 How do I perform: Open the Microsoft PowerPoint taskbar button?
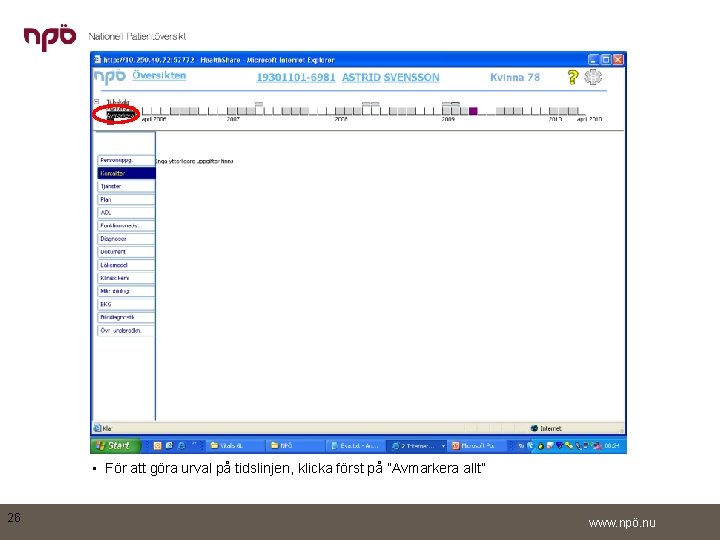[476, 445]
